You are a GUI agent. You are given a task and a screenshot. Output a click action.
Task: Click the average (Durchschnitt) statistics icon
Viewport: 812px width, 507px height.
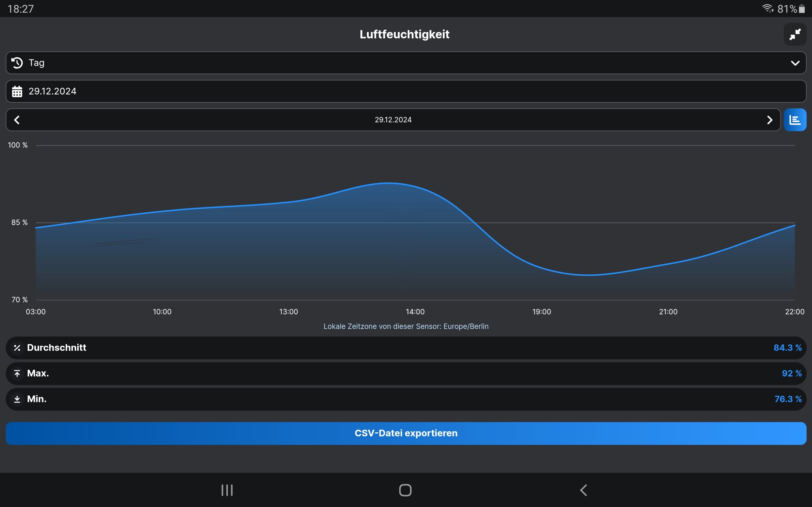(16, 348)
